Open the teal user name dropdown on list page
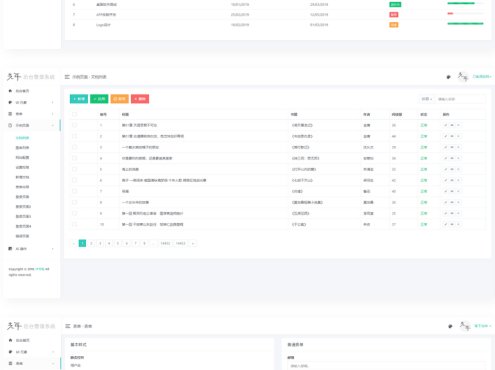Image resolution: width=495 pixels, height=370 pixels. 482,77
